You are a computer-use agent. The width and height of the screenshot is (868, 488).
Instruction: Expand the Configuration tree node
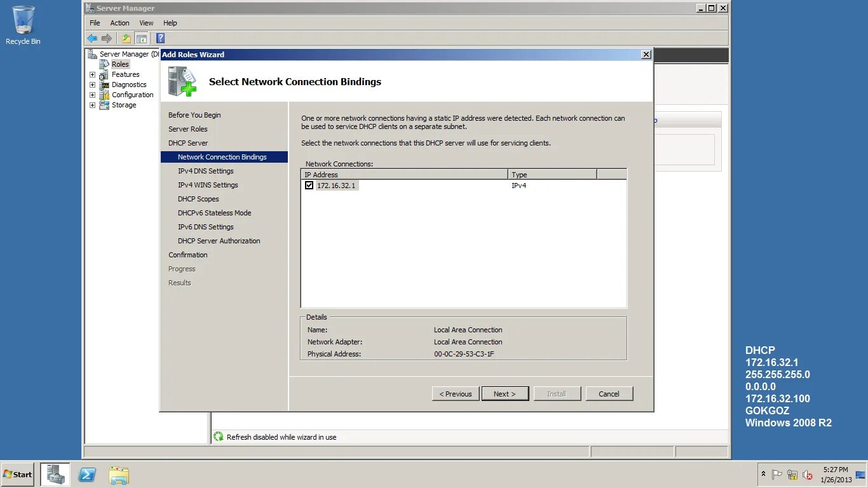click(92, 95)
